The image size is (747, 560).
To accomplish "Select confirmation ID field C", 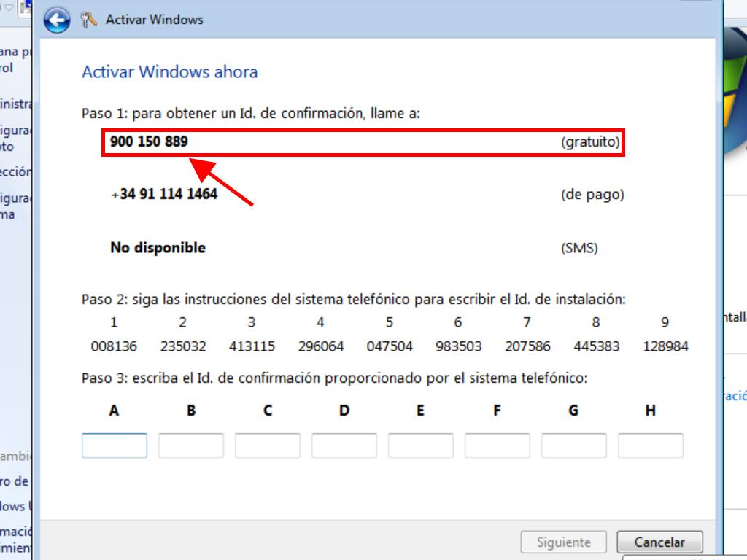I will 268,446.
